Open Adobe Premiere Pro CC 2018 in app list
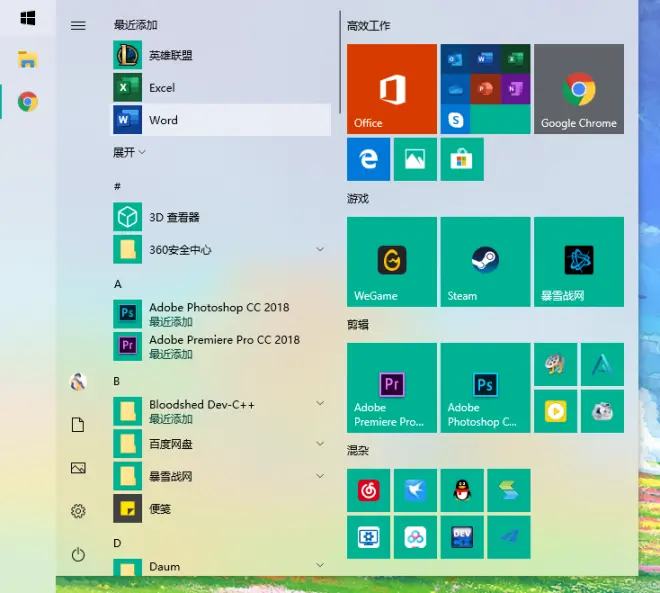Image resolution: width=660 pixels, height=593 pixels. coord(221,346)
